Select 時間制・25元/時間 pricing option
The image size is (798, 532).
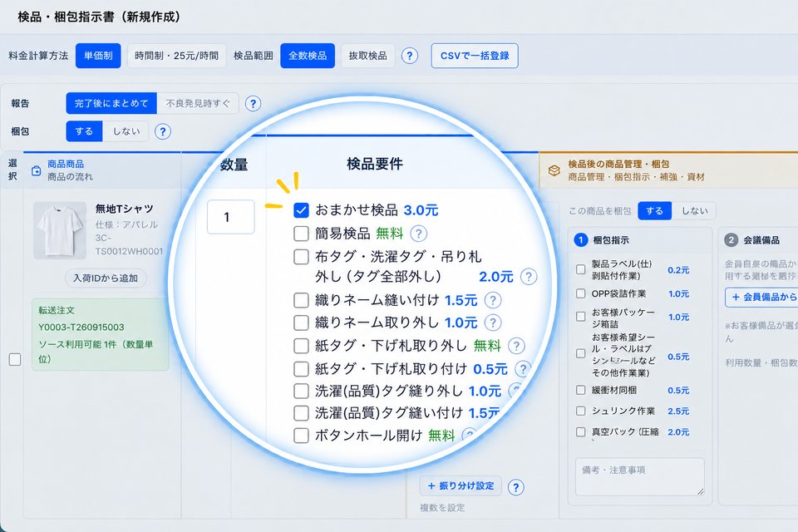pos(176,56)
